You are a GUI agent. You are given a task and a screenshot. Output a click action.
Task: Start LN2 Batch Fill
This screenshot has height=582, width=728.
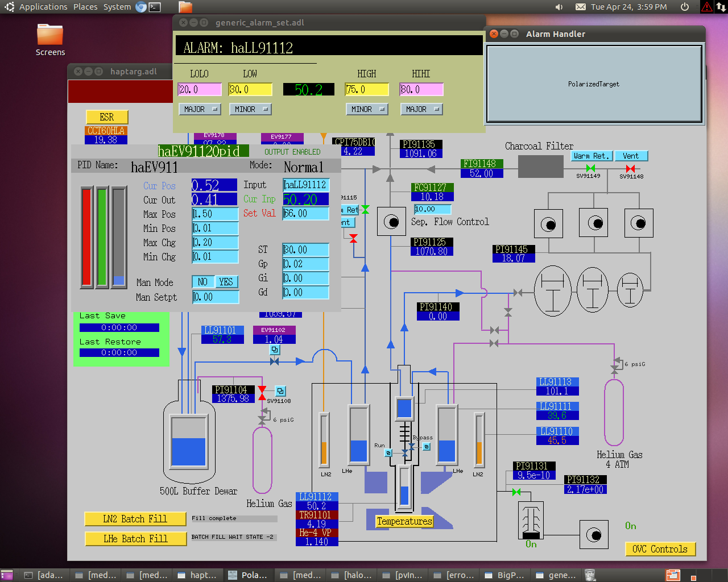point(135,519)
